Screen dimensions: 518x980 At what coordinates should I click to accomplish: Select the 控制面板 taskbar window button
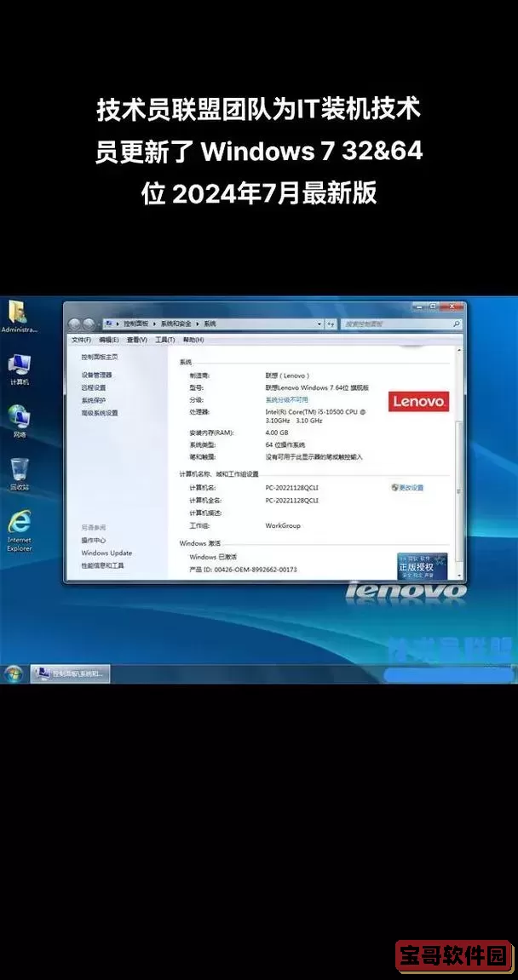[70, 673]
